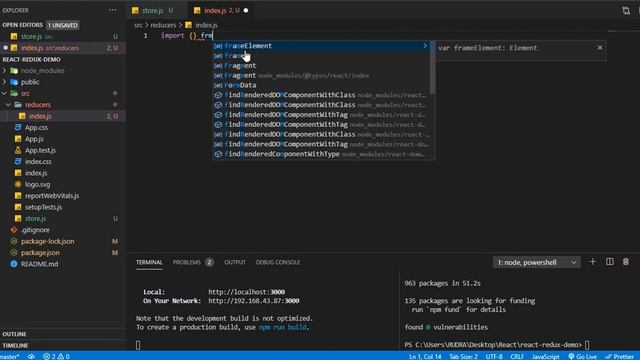Kill terminal trash icon
Viewport: 640px width, 360px height.
[626, 262]
